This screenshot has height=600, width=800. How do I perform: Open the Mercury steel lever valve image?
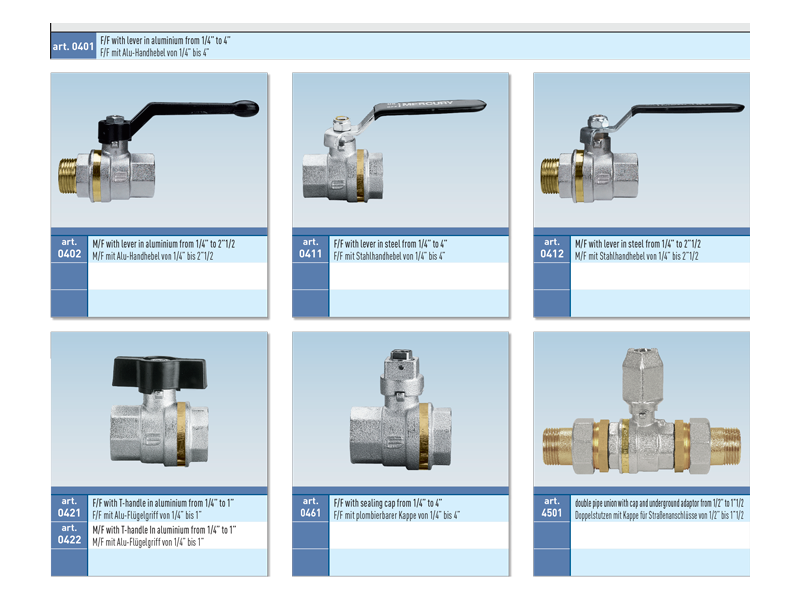pos(400,151)
